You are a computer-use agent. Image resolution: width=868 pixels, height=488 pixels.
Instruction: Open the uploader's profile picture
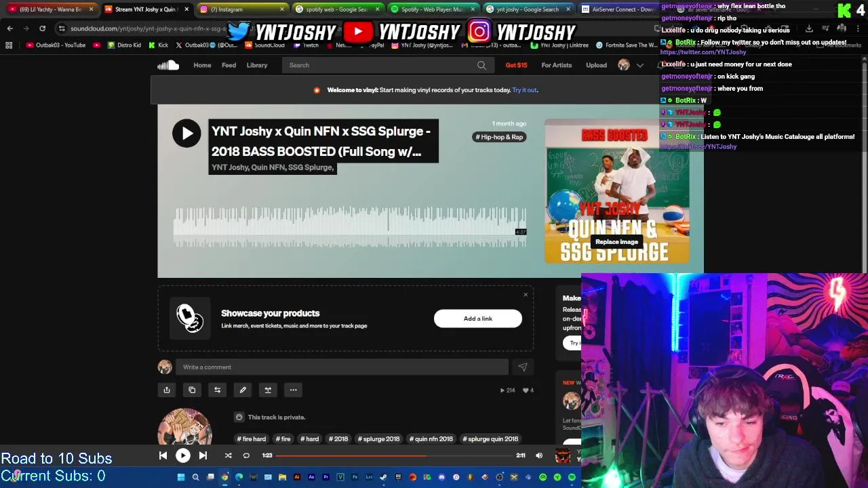pos(184,427)
